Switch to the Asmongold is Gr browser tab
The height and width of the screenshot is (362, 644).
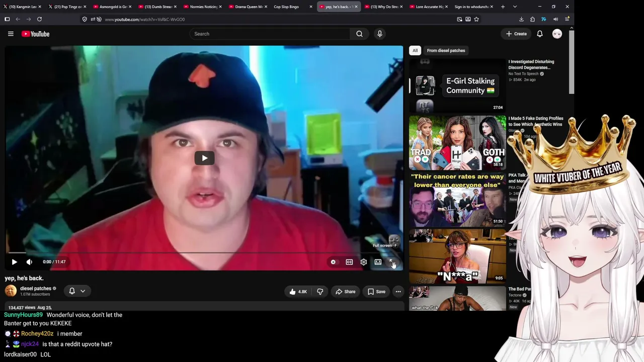tap(113, 7)
